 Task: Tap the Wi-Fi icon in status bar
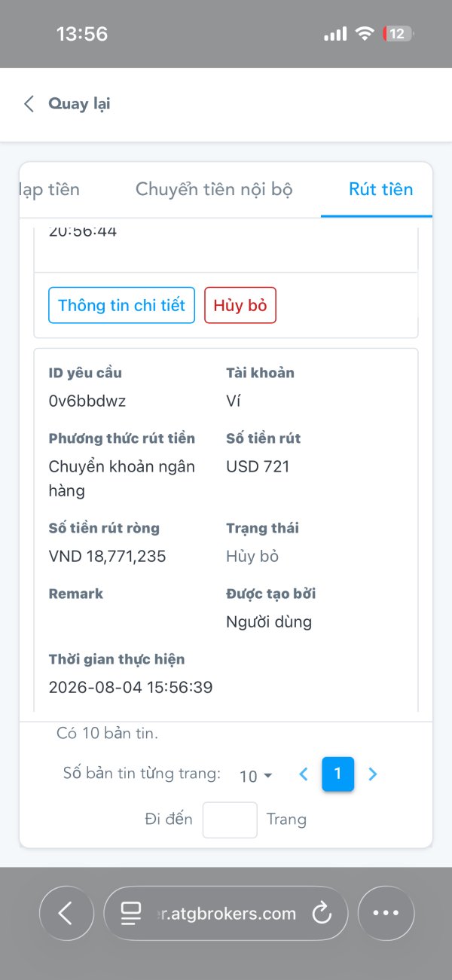[x=365, y=34]
